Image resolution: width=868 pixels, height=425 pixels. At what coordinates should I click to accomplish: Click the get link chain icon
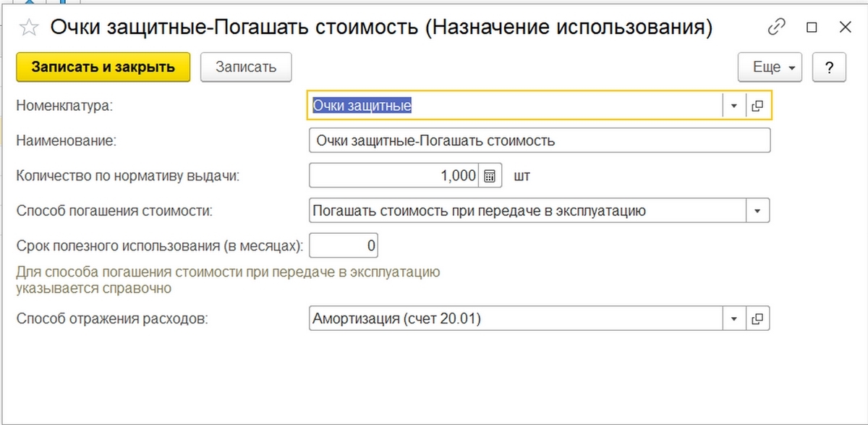tap(776, 28)
